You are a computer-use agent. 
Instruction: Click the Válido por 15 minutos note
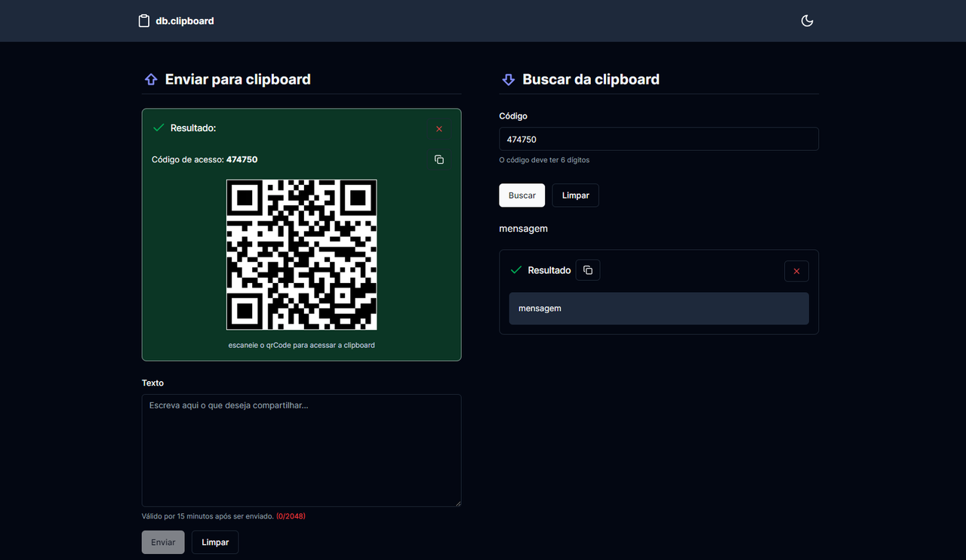click(208, 516)
